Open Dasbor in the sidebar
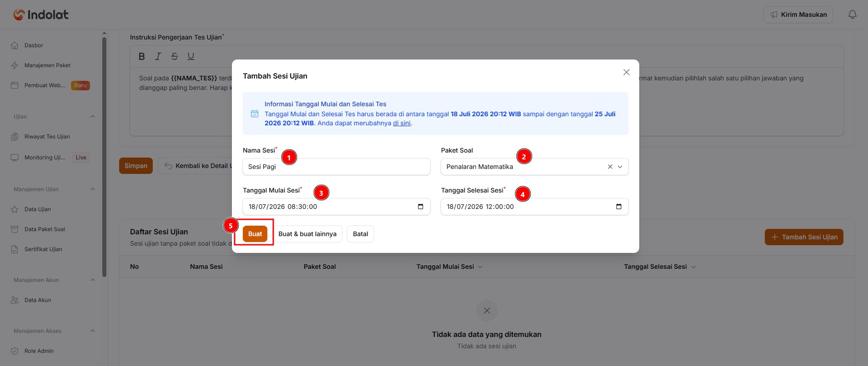The height and width of the screenshot is (366, 868). (34, 45)
